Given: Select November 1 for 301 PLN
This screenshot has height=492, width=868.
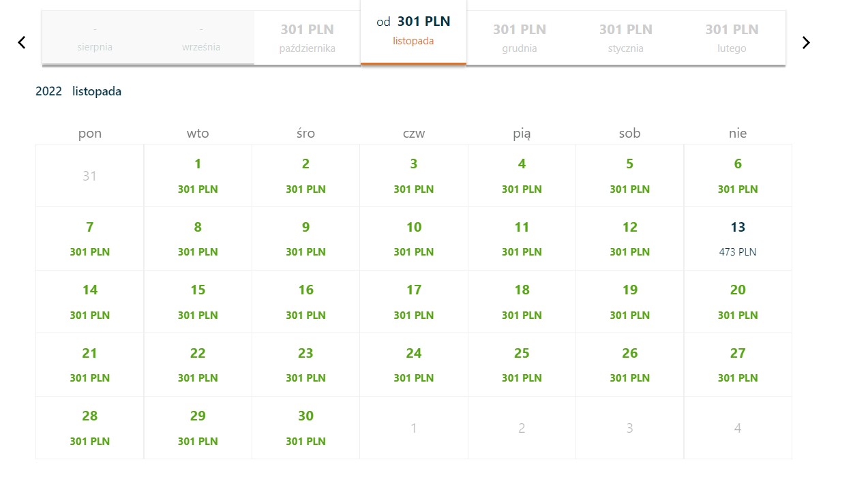Looking at the screenshot, I should coord(198,176).
